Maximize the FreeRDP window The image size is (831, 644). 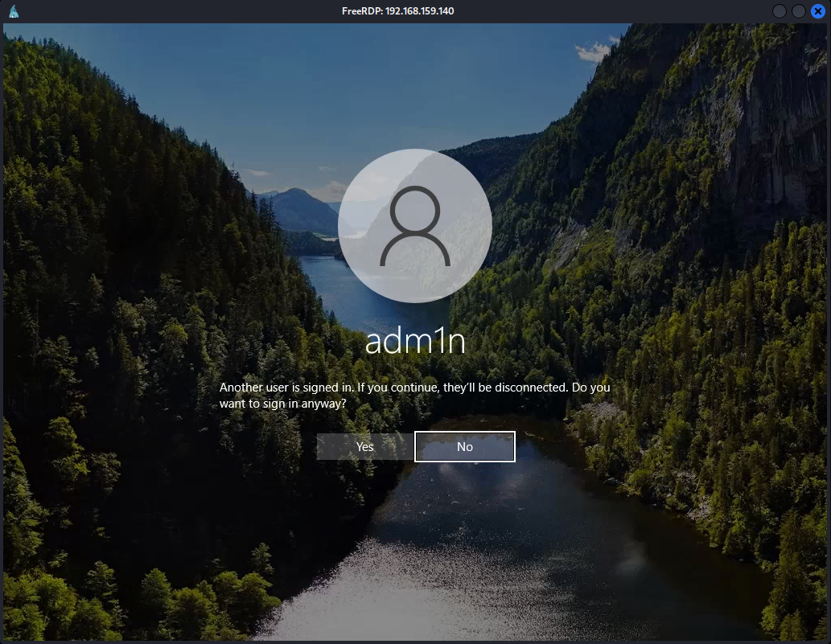(x=799, y=11)
